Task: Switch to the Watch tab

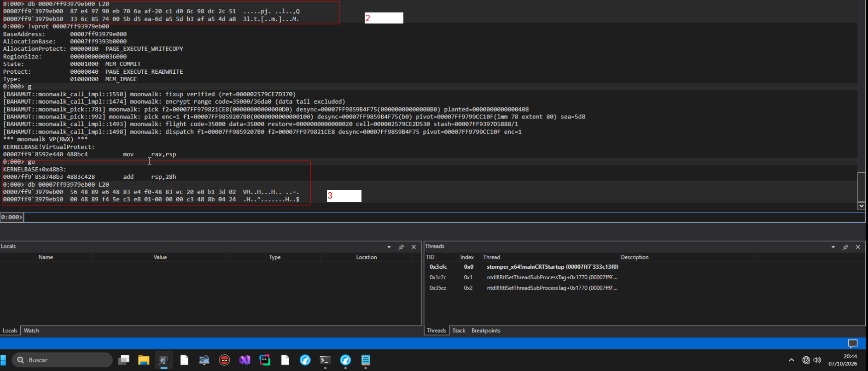Action: tap(31, 330)
